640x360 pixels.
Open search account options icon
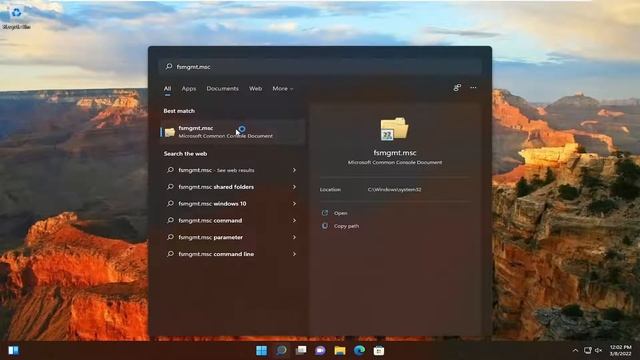(457, 87)
